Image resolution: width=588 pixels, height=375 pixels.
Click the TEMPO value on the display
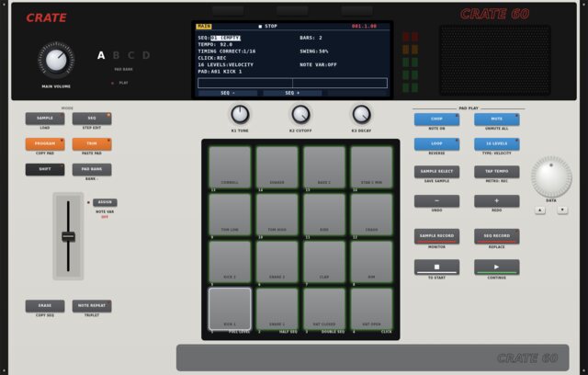point(226,45)
